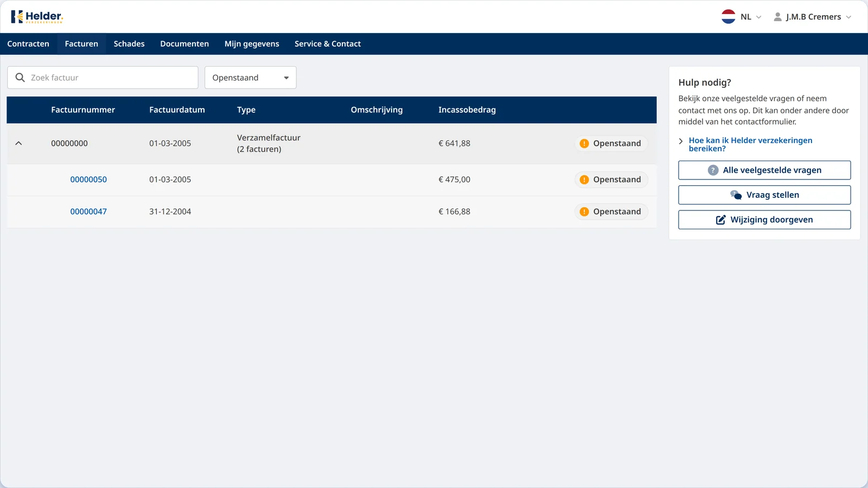Click the user profile icon
The image size is (868, 488).
pyautogui.click(x=777, y=17)
